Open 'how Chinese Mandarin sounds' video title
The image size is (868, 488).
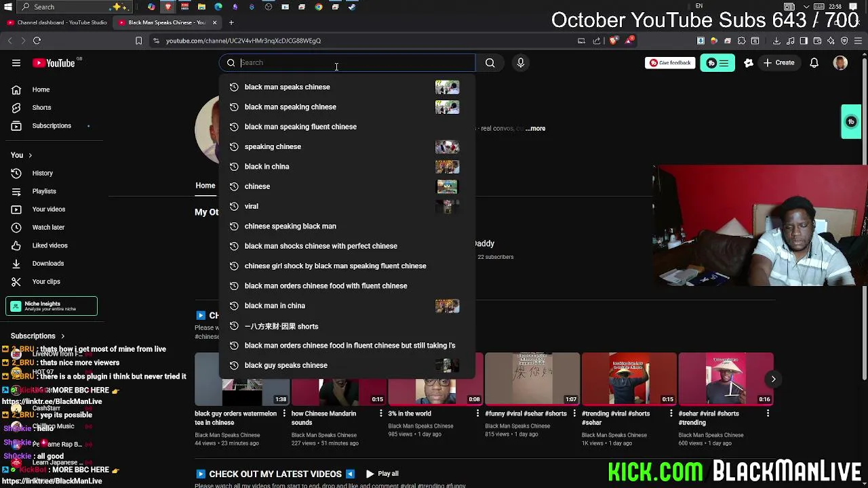(323, 418)
